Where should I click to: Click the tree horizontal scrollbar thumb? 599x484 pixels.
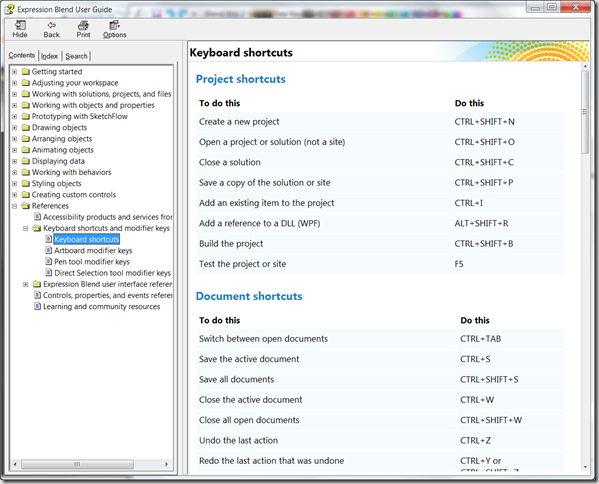pos(77,464)
